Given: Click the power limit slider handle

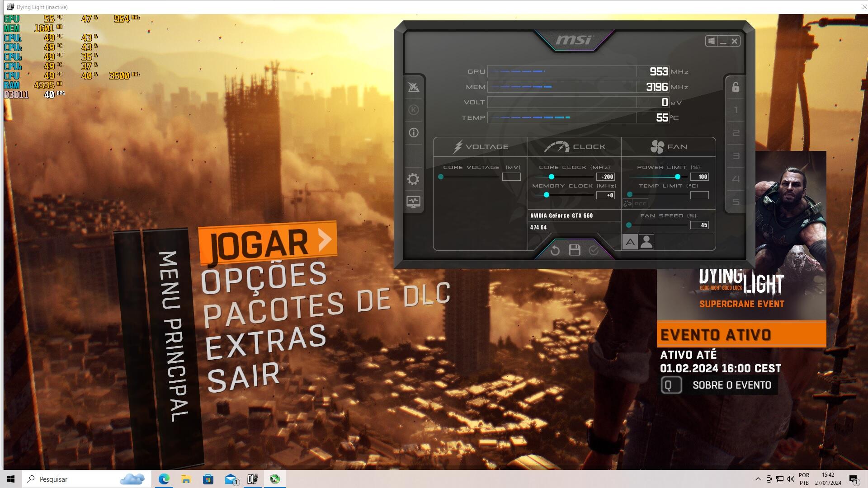Looking at the screenshot, I should 677,177.
